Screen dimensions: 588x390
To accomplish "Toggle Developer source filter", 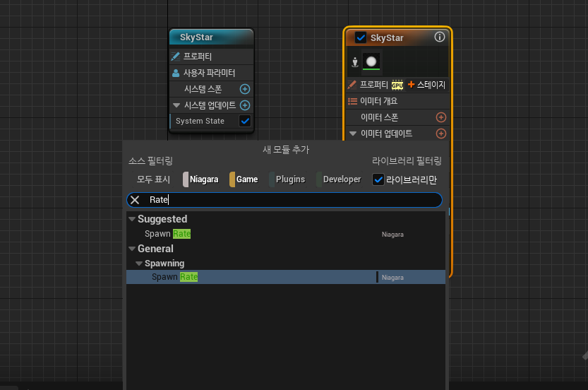I will [339, 179].
